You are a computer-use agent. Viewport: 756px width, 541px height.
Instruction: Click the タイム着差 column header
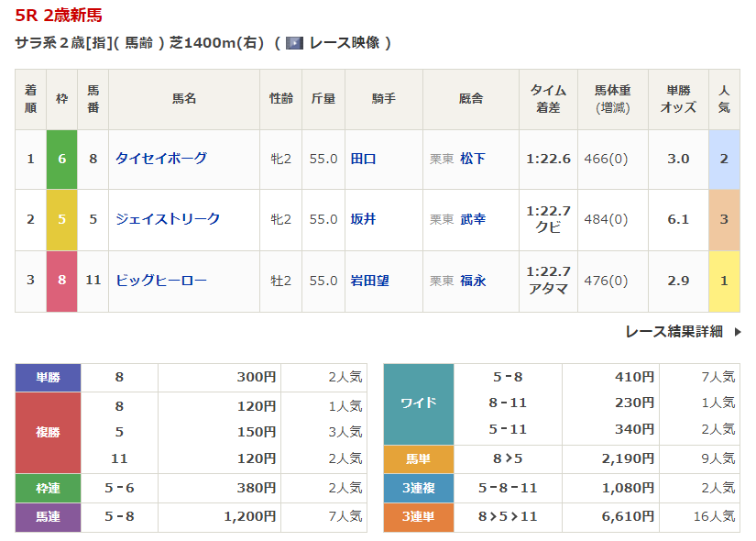[548, 99]
